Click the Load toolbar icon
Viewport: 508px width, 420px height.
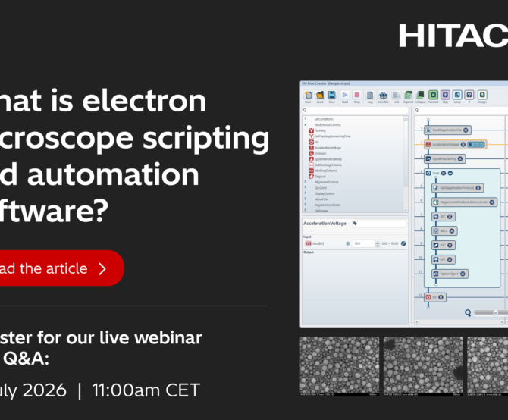click(320, 96)
